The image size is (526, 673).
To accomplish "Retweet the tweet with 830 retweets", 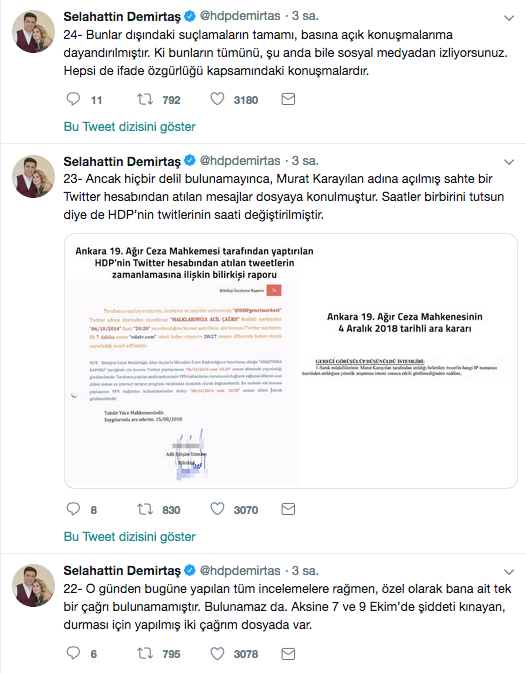I will pos(145,509).
